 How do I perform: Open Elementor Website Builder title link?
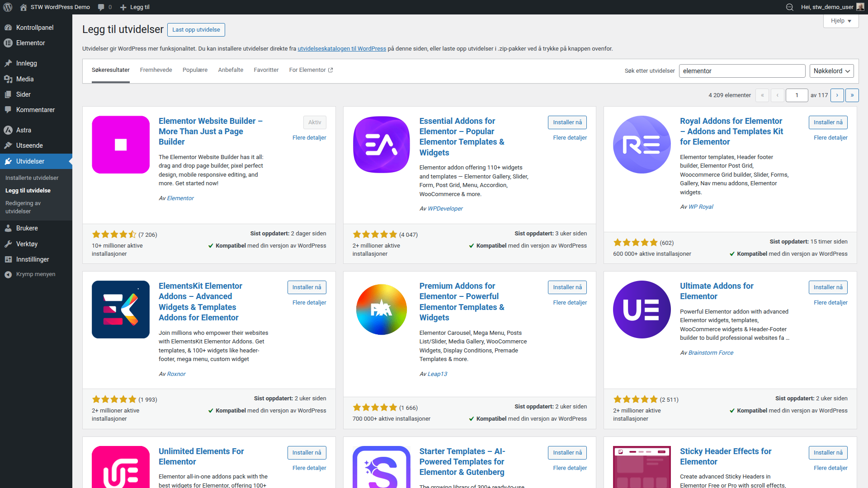[211, 131]
